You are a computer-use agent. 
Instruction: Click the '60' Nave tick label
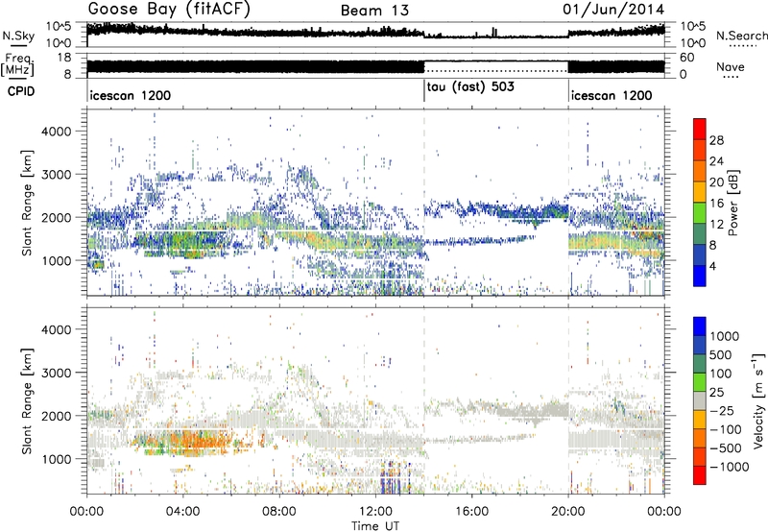click(687, 58)
